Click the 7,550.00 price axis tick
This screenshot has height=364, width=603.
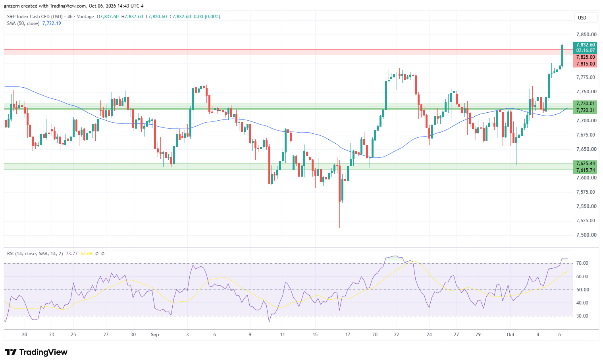pos(586,206)
